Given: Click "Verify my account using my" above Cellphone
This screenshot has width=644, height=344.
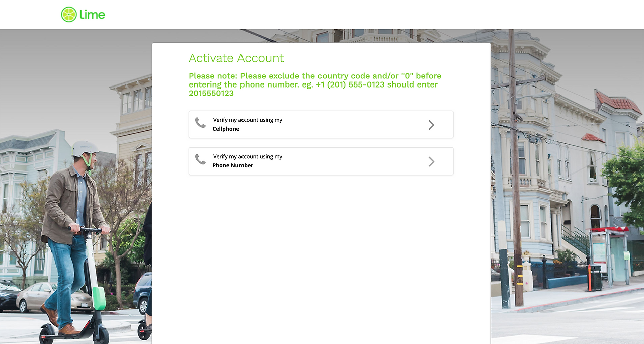Looking at the screenshot, I should [x=248, y=120].
